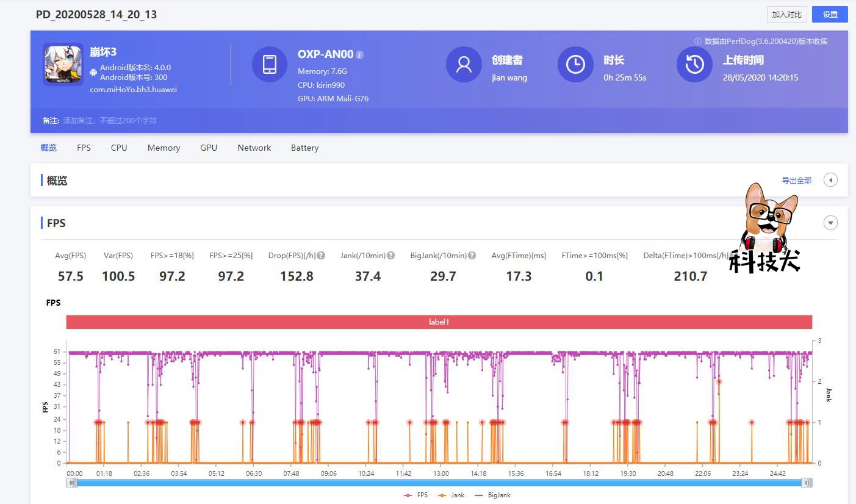Open help icon next to Jank(/10min)
Viewport: 856px width, 504px height.
391,256
